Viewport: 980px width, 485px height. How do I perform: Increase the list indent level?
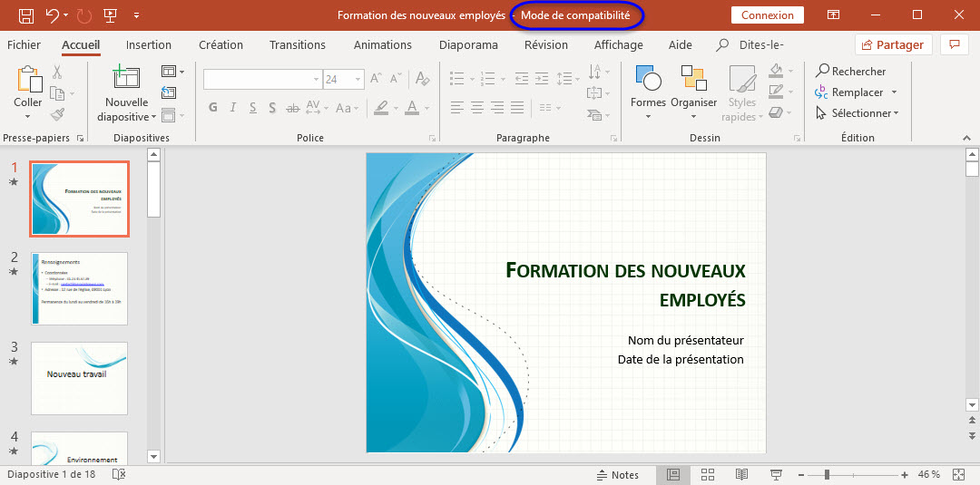(541, 78)
